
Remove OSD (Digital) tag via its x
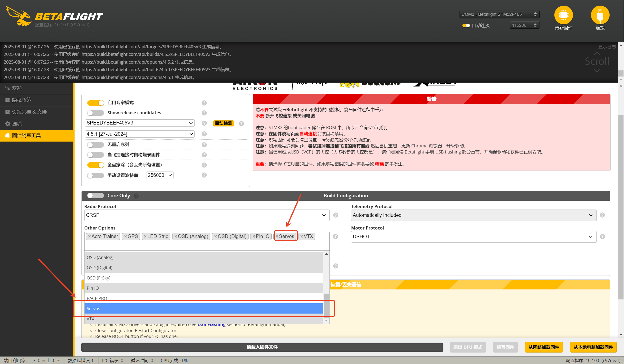click(216, 237)
